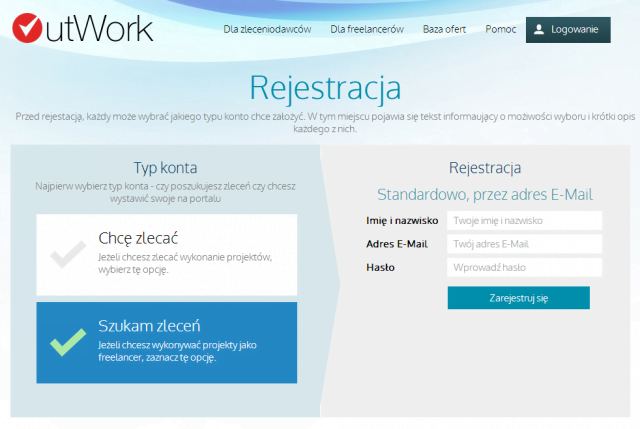Click the grey checkmark in Chcę zlecać
Screen dimensions: 640x429
[x=68, y=254]
